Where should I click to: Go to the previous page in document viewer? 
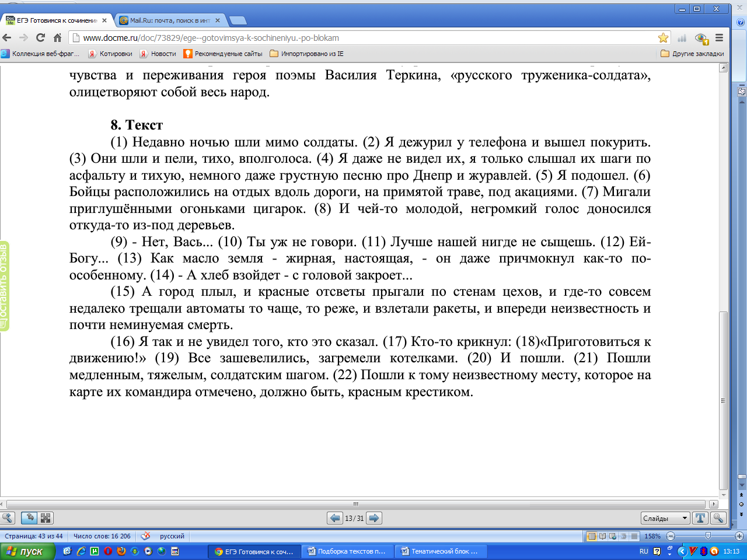click(x=335, y=518)
